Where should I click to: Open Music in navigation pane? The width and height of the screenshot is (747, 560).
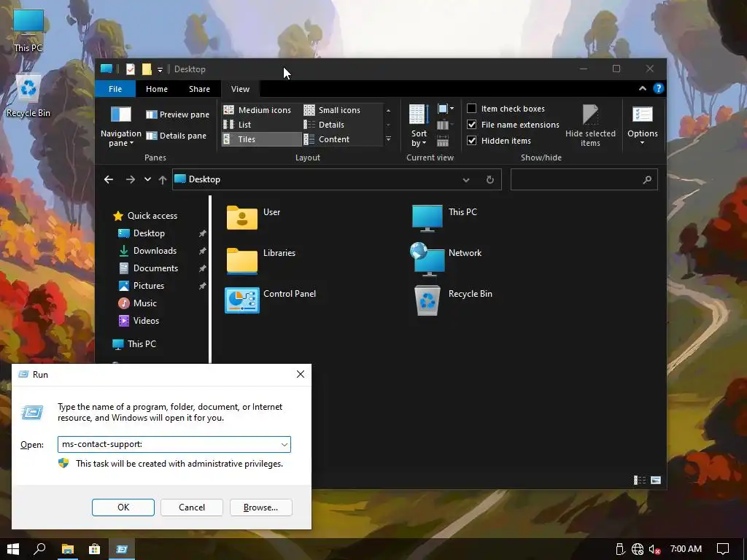[x=138, y=303]
